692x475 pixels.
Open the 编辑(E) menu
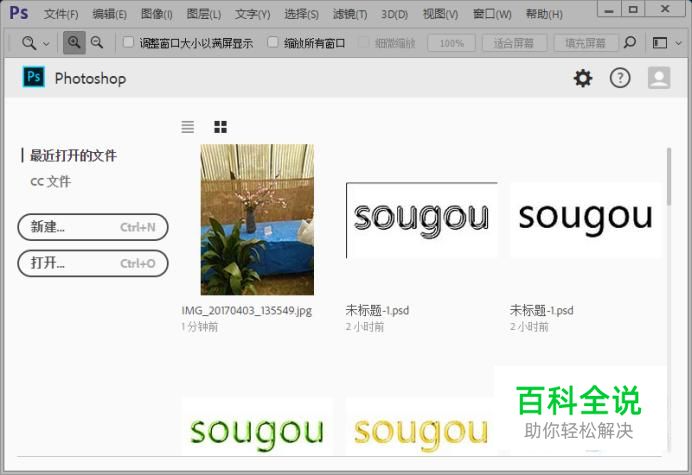[x=109, y=14]
